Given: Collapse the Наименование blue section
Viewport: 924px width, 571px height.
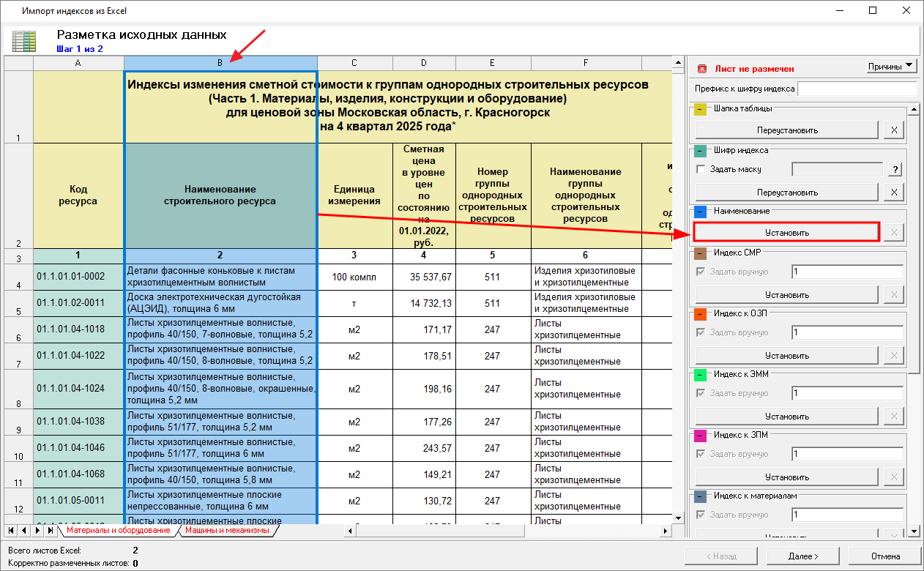Looking at the screenshot, I should coord(701,212).
